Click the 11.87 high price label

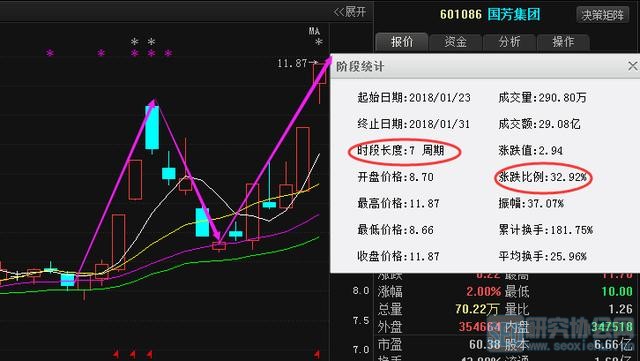(x=292, y=63)
